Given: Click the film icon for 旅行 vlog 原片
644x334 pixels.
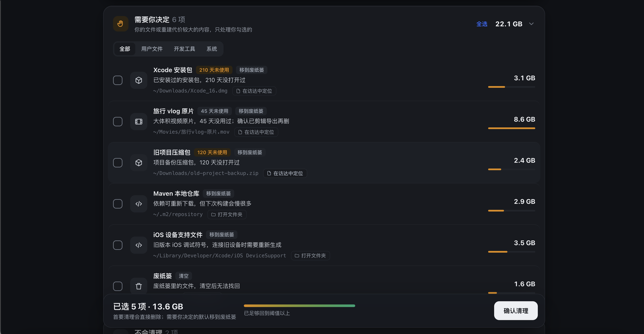Looking at the screenshot, I should [x=139, y=122].
